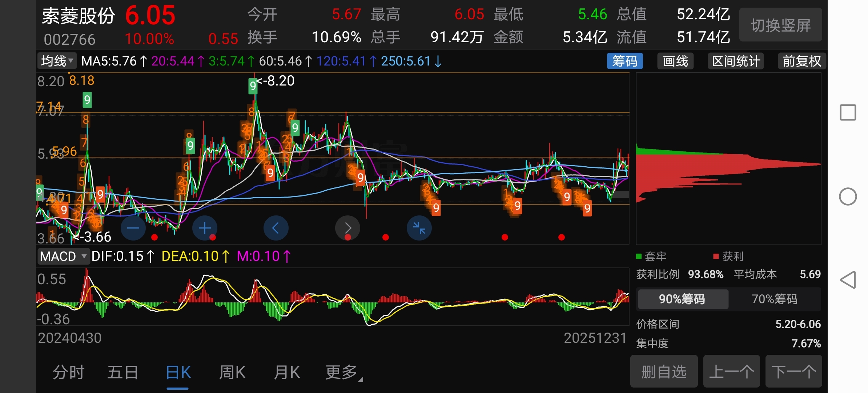Expand the 更多 period options
868x393 pixels.
(342, 372)
